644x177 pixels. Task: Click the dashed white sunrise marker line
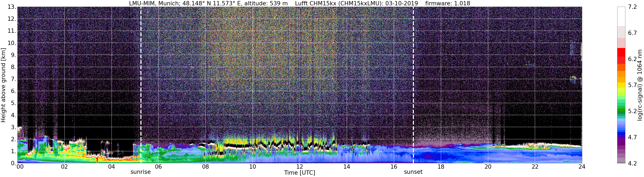[141, 85]
